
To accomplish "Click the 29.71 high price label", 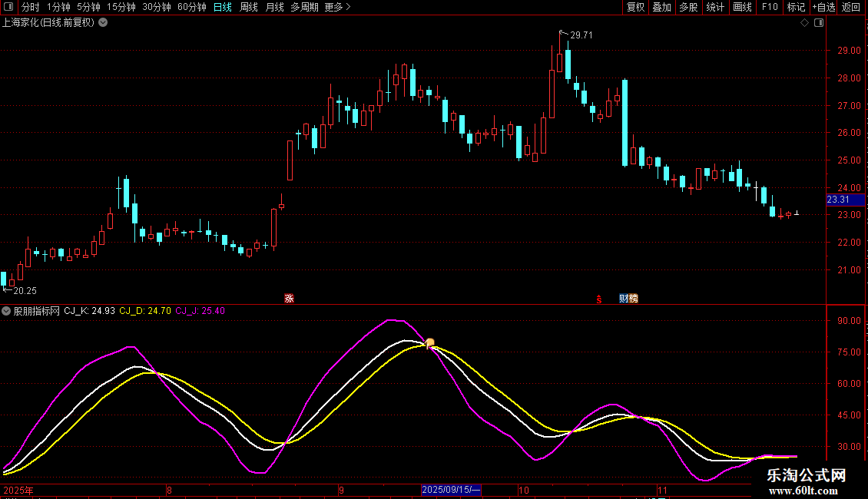I will click(581, 35).
